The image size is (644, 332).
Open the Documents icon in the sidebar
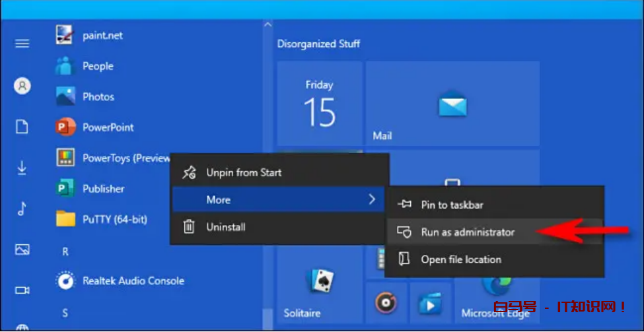click(x=22, y=127)
